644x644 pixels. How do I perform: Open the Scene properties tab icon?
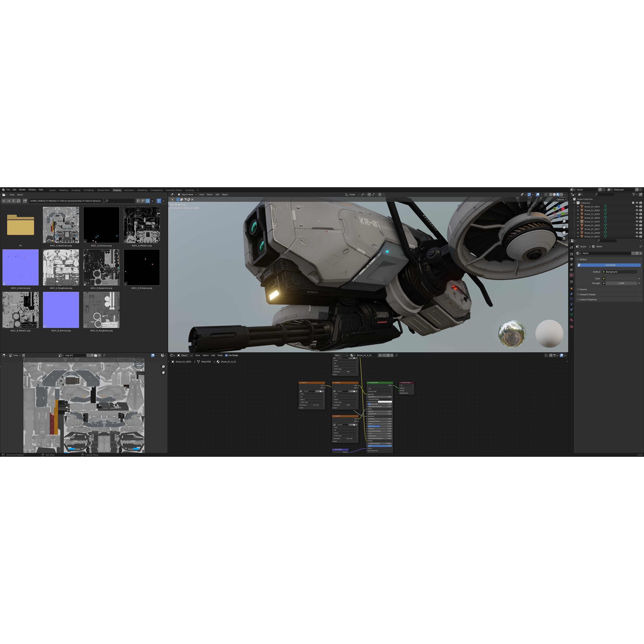click(572, 270)
